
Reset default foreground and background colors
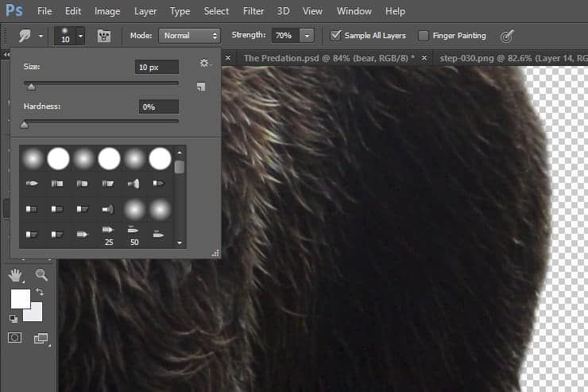point(14,319)
